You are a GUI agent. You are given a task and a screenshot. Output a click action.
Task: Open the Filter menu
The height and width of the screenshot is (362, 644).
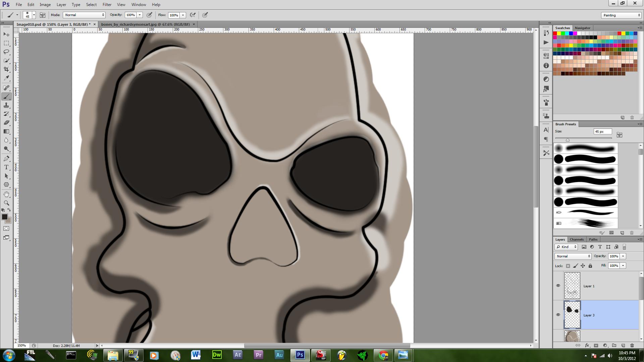click(107, 5)
